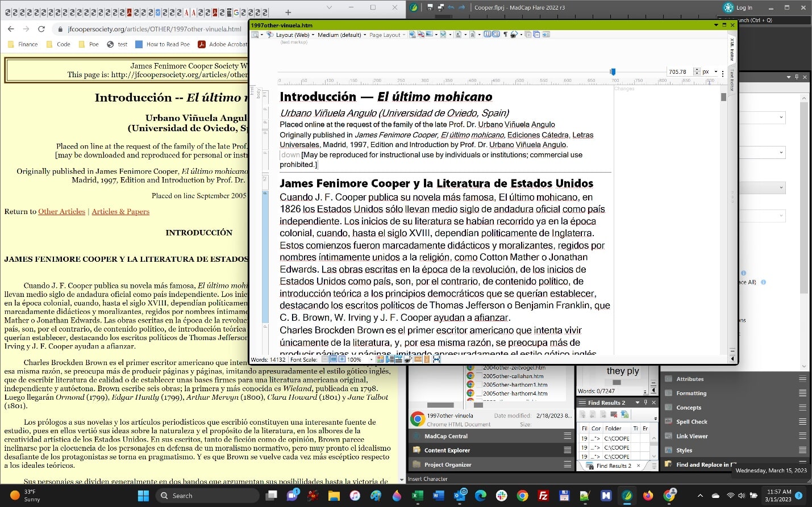The width and height of the screenshot is (812, 507).
Task: Follow the Other Articles link
Action: pyautogui.click(x=61, y=212)
